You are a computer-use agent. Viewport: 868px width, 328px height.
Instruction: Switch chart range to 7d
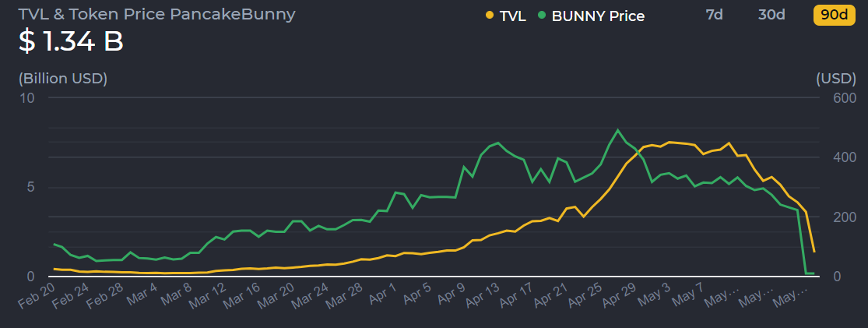pos(714,15)
